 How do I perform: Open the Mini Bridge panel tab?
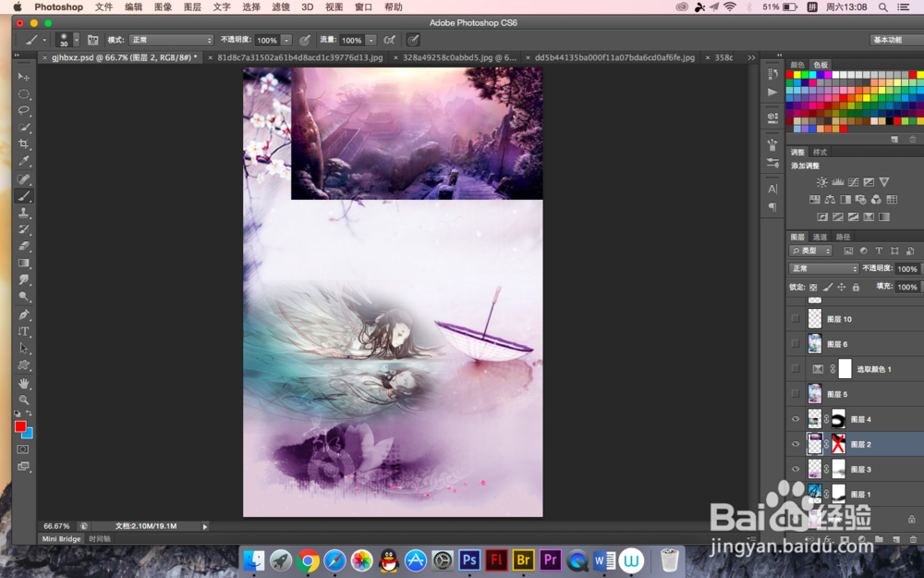(61, 539)
